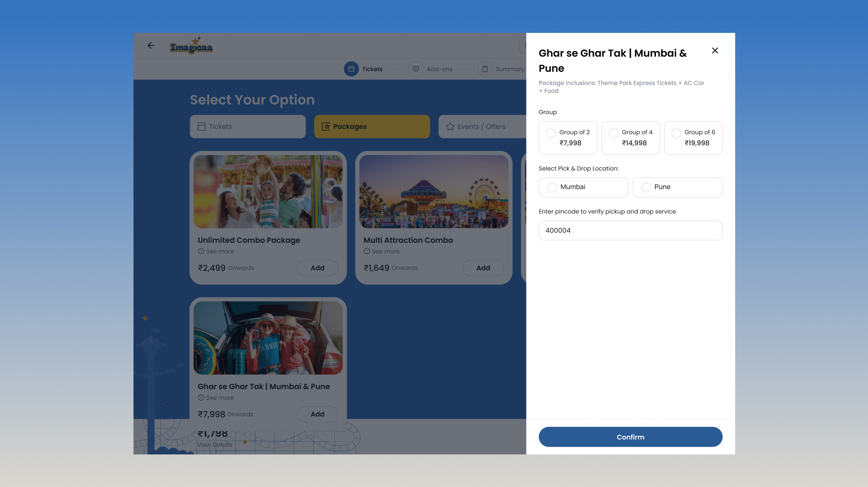Image resolution: width=868 pixels, height=487 pixels.
Task: Choose Pune as pick and drop location
Action: (x=646, y=187)
